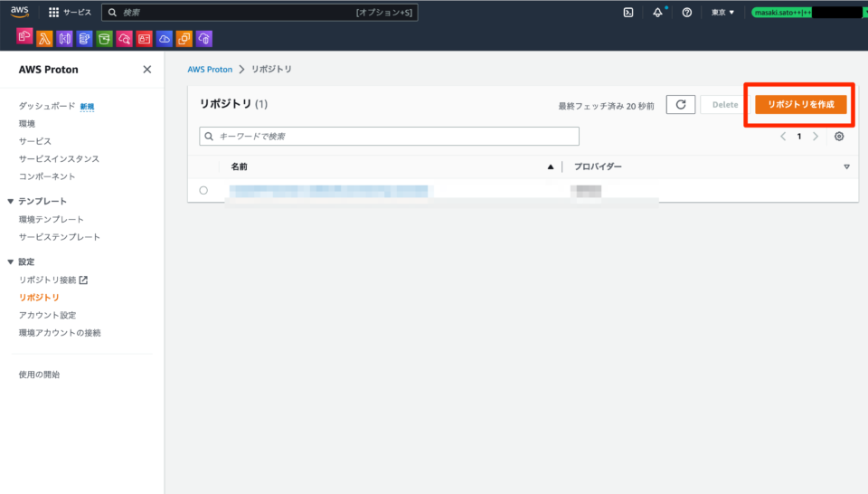Image resolution: width=868 pixels, height=494 pixels.
Task: Open サービスインスタンス in the sidebar
Action: (60, 159)
